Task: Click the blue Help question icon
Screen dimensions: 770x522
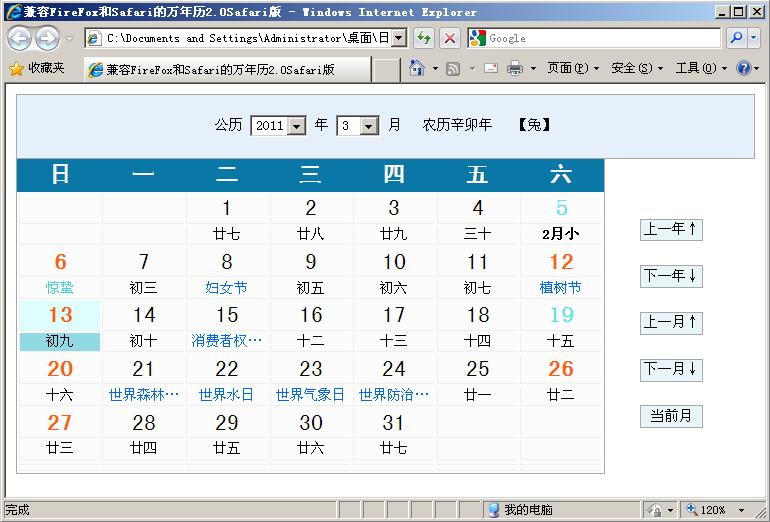Action: point(743,68)
